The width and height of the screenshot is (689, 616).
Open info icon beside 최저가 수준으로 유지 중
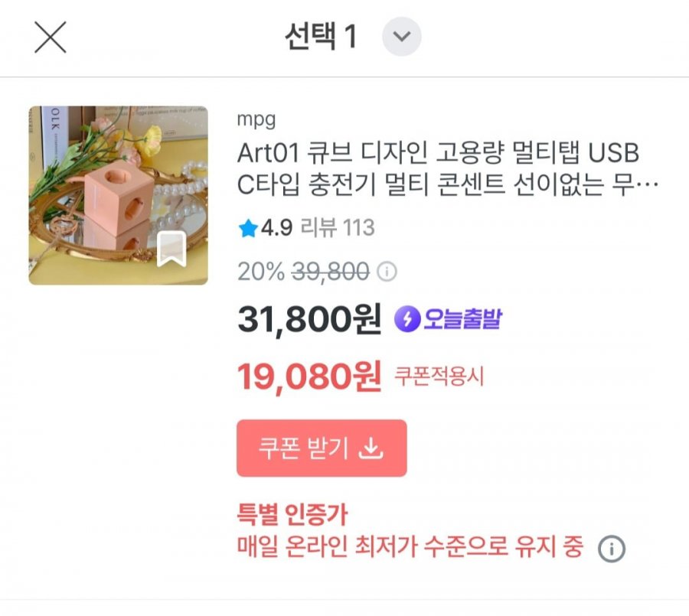tap(612, 549)
